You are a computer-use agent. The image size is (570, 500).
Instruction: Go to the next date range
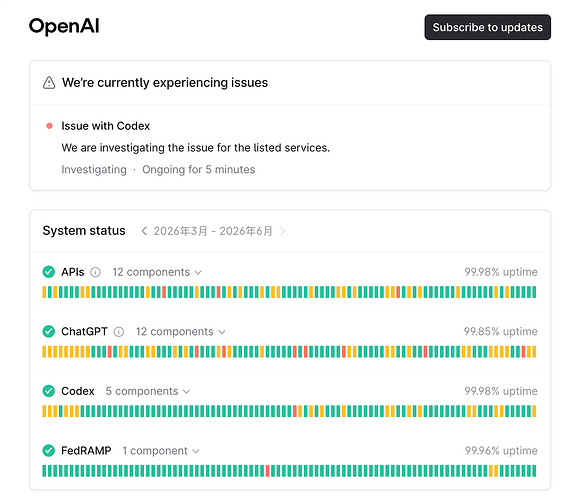282,231
